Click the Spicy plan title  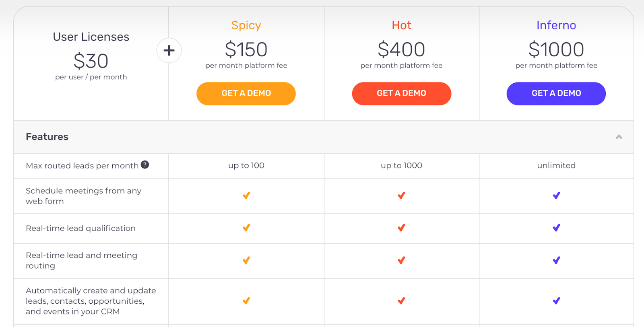click(x=246, y=25)
